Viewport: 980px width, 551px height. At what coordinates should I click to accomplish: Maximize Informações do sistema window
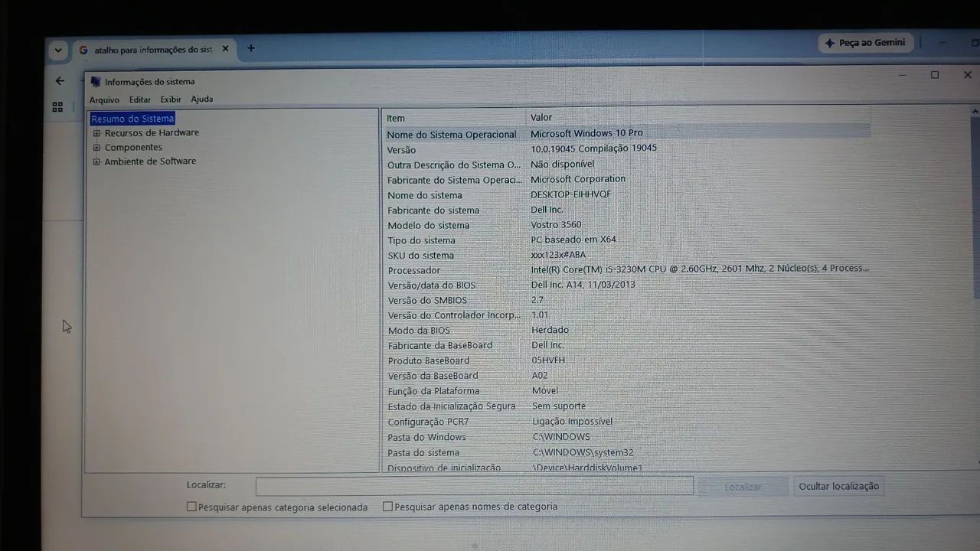click(x=935, y=75)
